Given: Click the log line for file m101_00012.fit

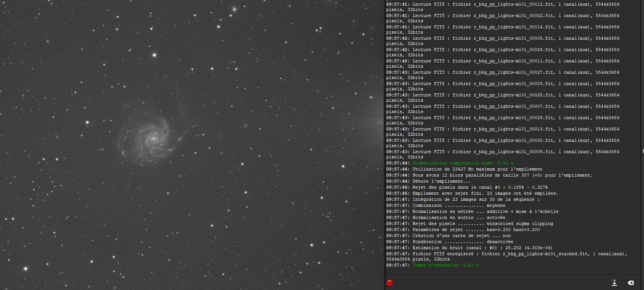Looking at the screenshot, I should tap(503, 7).
